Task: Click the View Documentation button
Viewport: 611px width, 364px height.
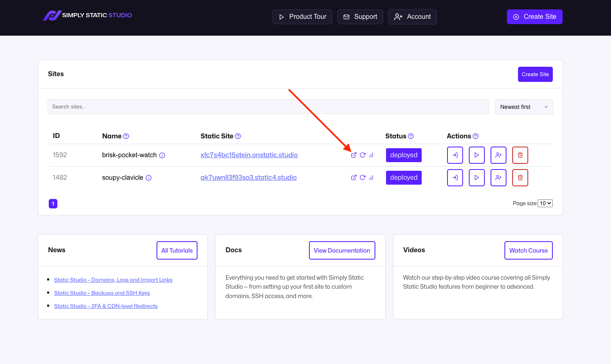Action: pos(342,251)
